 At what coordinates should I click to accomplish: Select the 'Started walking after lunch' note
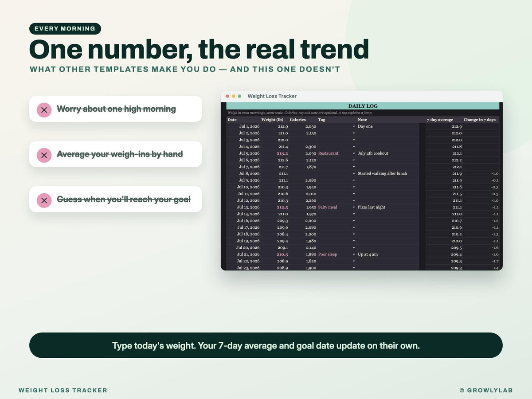click(x=388, y=174)
